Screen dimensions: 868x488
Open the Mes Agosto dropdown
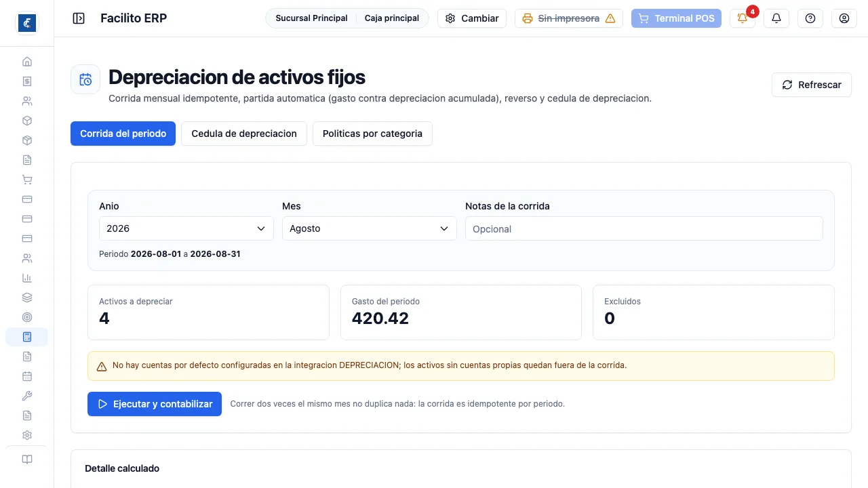[x=370, y=228]
